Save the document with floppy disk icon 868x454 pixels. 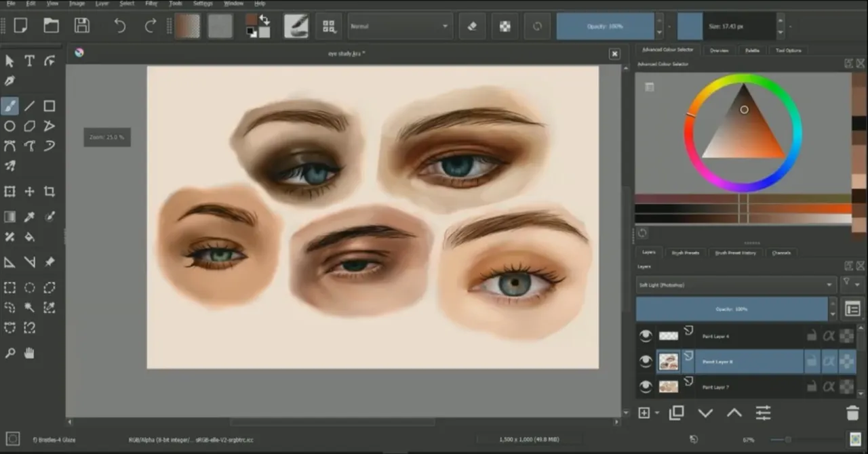82,26
